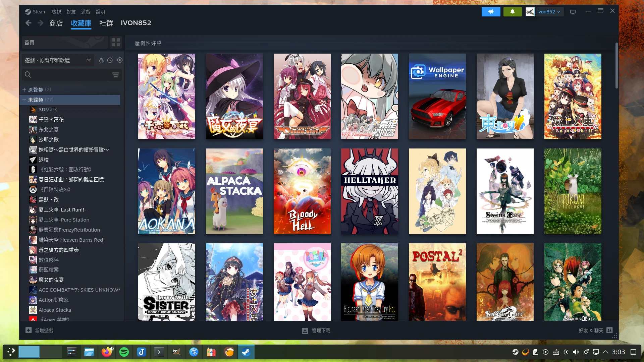Switch to 商店 tab

click(x=56, y=23)
